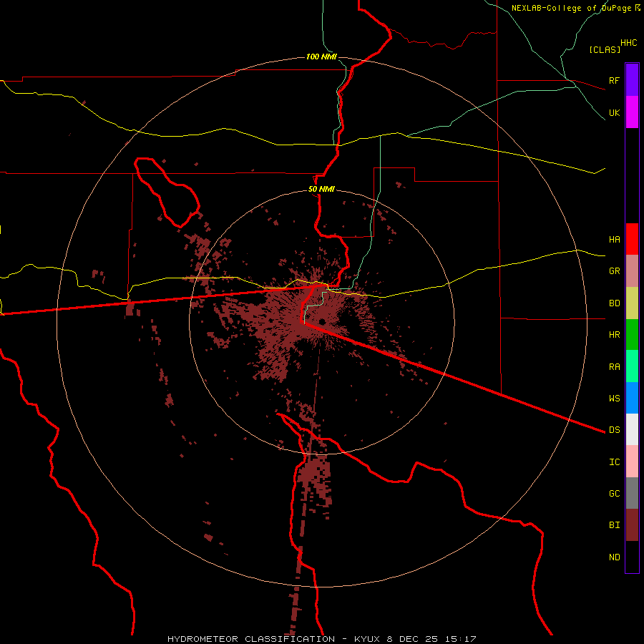Click the radar site center dot
This screenshot has height=644, width=644.
point(322,321)
